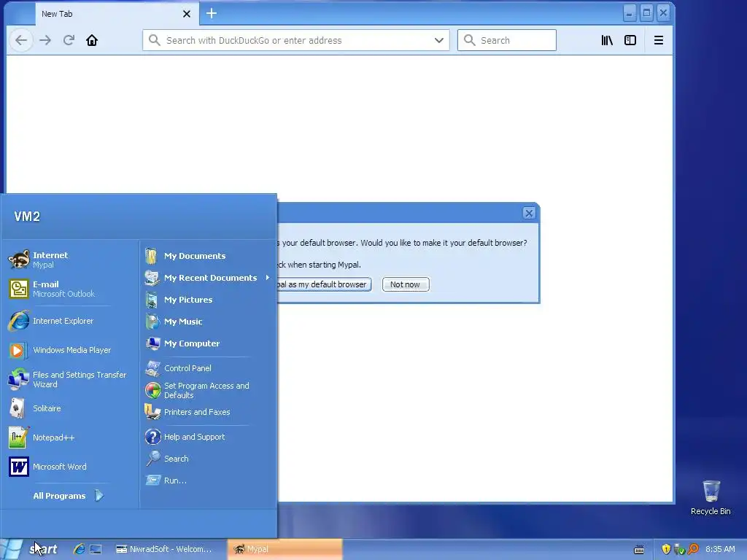Switch to Mypal taskbar button
The image size is (747, 560).
[x=285, y=549]
